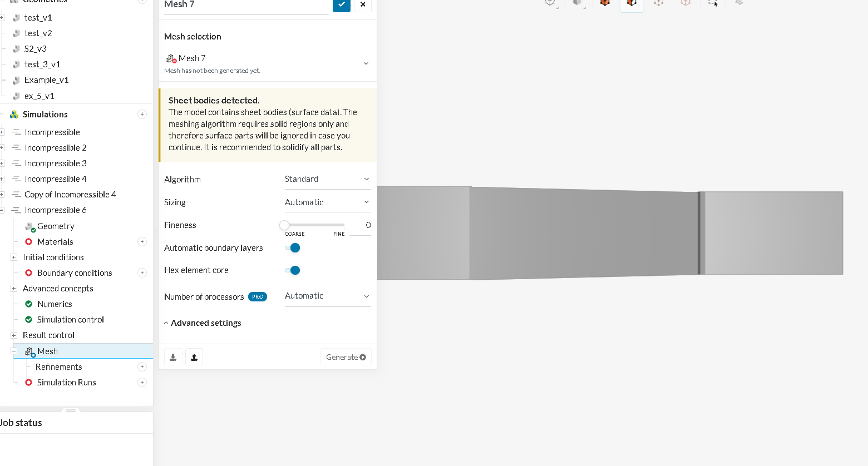Expand the Result control tree node
The height and width of the screenshot is (466, 868).
14,335
